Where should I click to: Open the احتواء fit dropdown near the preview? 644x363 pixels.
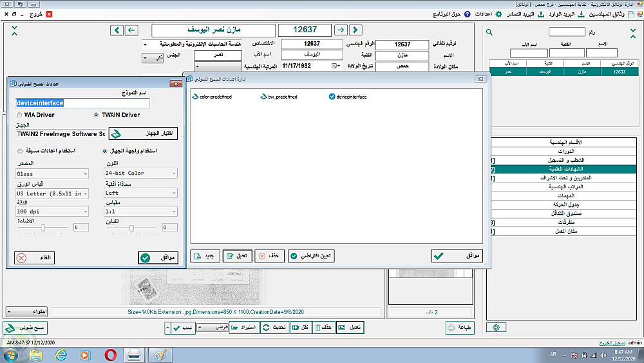click(26, 311)
